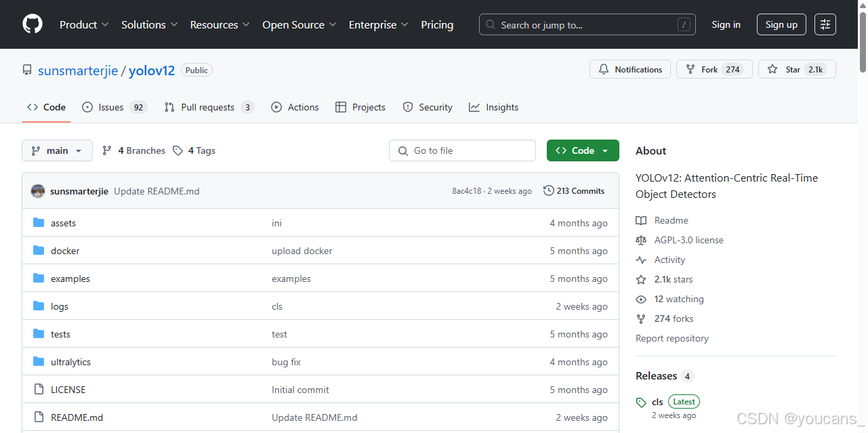Open the green Code dropdown button
The width and height of the screenshot is (868, 433).
click(x=583, y=150)
